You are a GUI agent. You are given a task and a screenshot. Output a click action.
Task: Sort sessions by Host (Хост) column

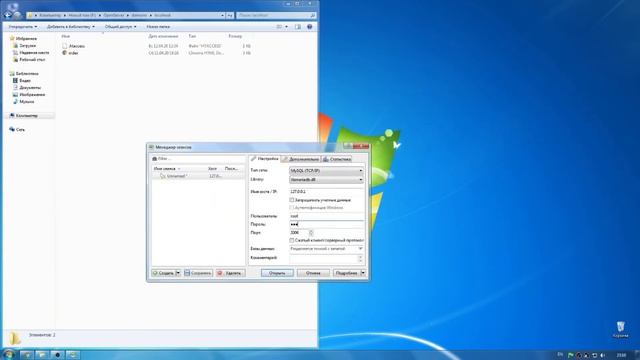click(213, 169)
